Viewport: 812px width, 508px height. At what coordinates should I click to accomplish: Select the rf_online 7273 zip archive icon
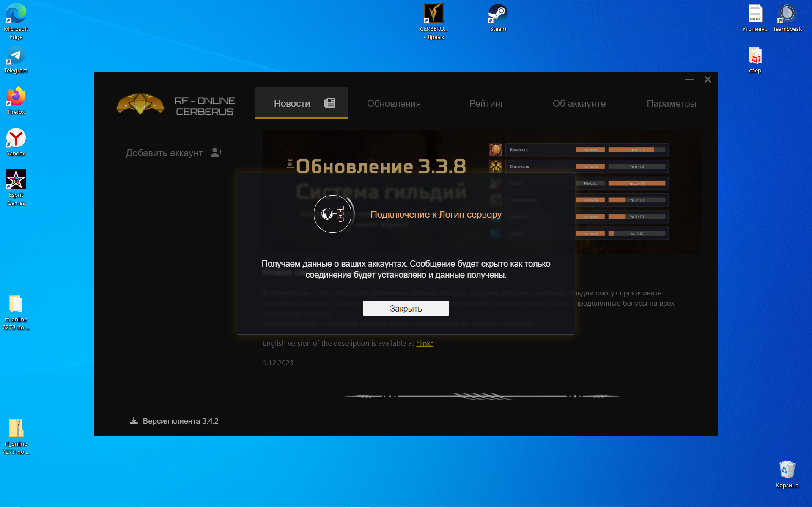[x=16, y=437]
